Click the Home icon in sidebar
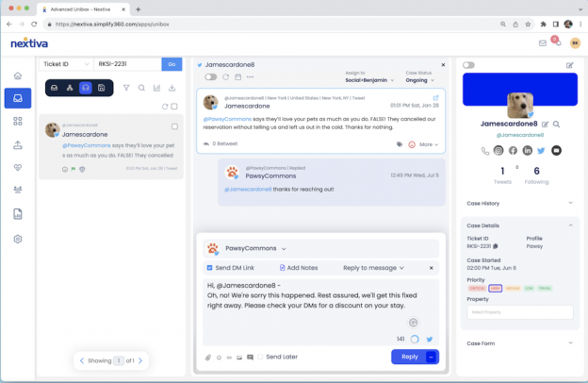 (x=17, y=75)
